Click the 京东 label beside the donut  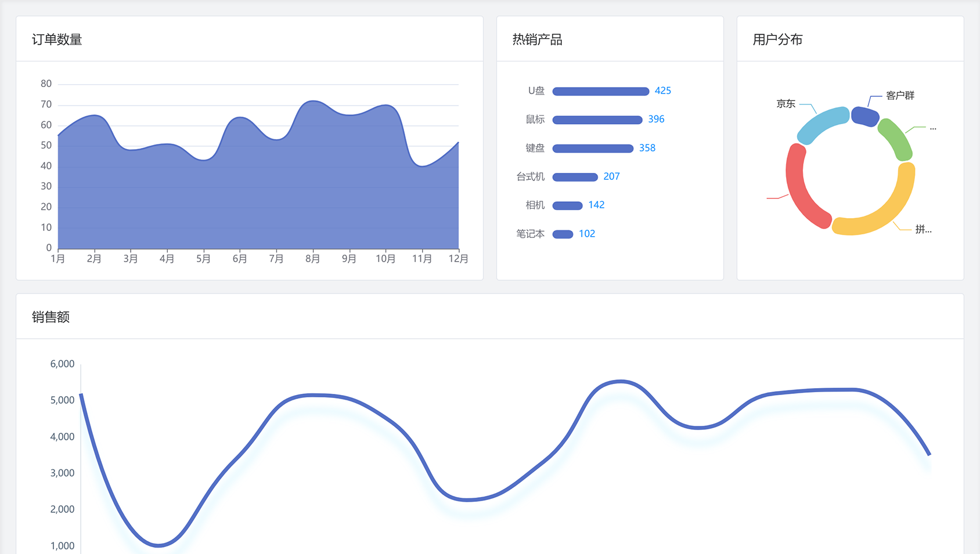[786, 104]
